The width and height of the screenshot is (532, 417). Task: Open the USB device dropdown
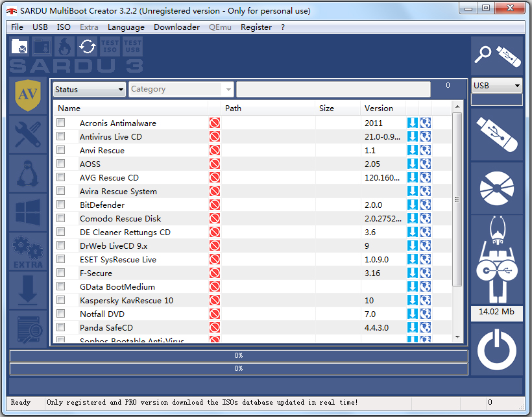(497, 85)
